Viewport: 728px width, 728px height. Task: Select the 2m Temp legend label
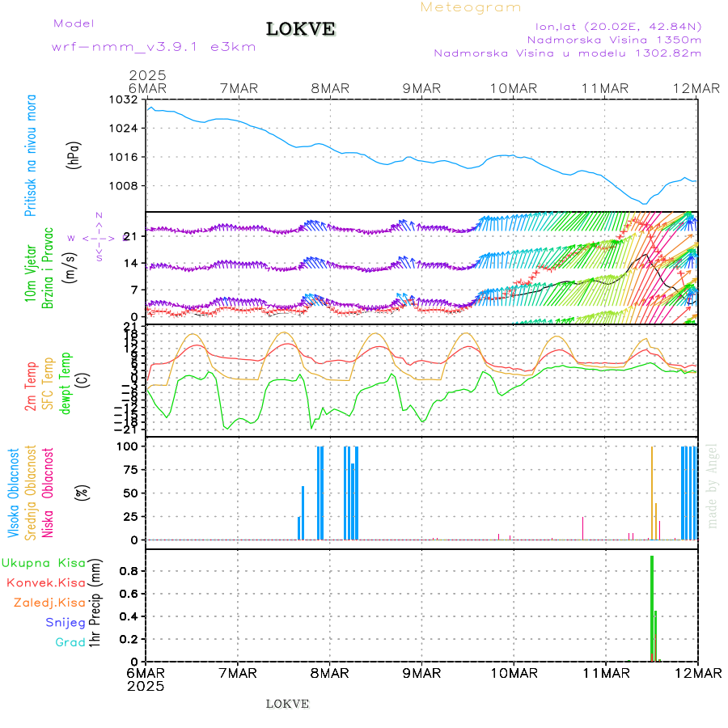click(32, 386)
